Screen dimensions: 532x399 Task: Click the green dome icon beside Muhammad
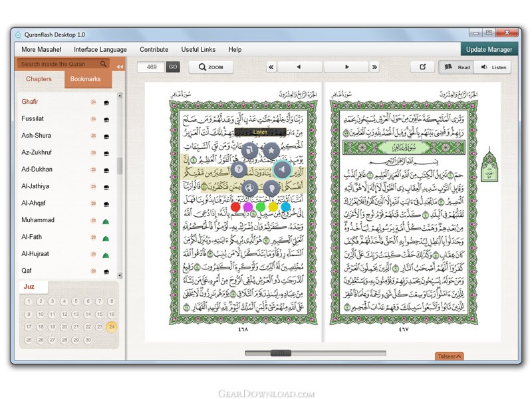click(x=106, y=221)
